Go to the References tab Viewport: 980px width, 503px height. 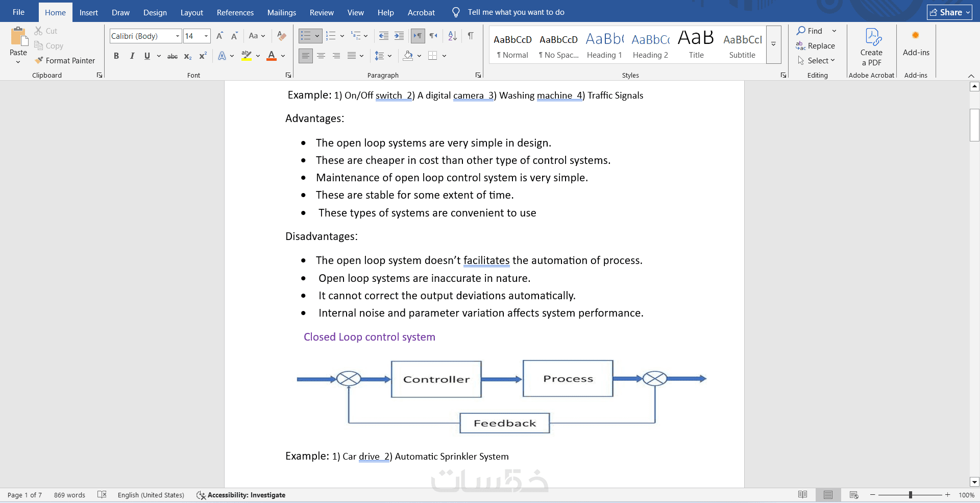click(x=235, y=12)
